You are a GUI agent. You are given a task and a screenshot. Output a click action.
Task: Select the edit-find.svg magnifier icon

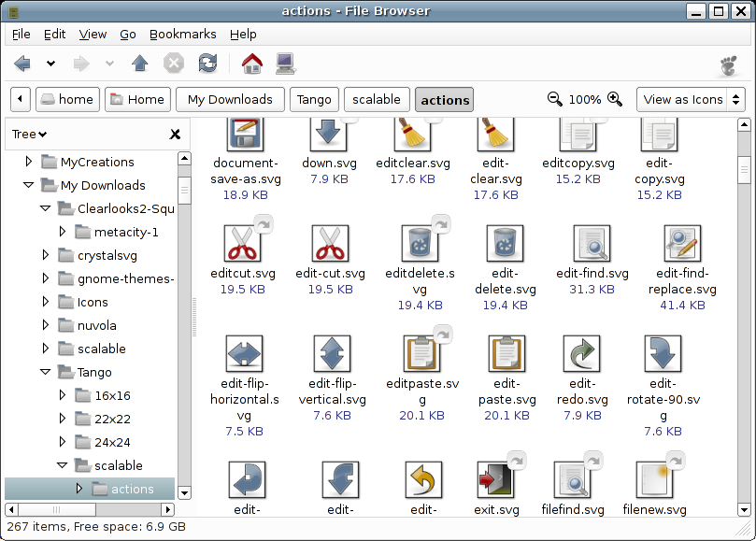pyautogui.click(x=592, y=244)
